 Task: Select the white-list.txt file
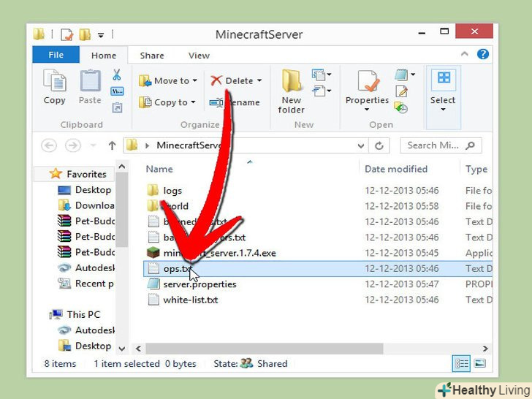191,300
